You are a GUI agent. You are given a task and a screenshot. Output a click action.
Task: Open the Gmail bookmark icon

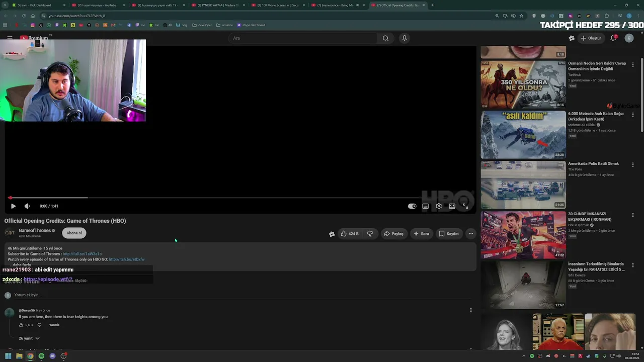click(113, 25)
